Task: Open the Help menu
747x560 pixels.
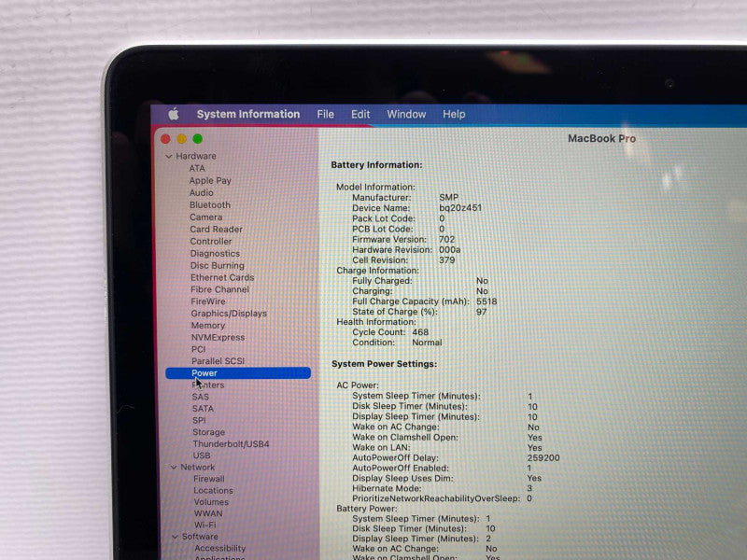Action: pos(454,114)
